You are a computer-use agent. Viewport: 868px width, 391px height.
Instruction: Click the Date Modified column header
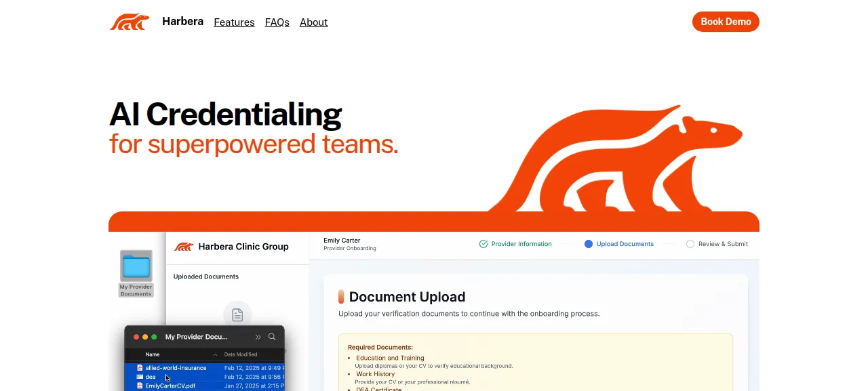click(241, 354)
